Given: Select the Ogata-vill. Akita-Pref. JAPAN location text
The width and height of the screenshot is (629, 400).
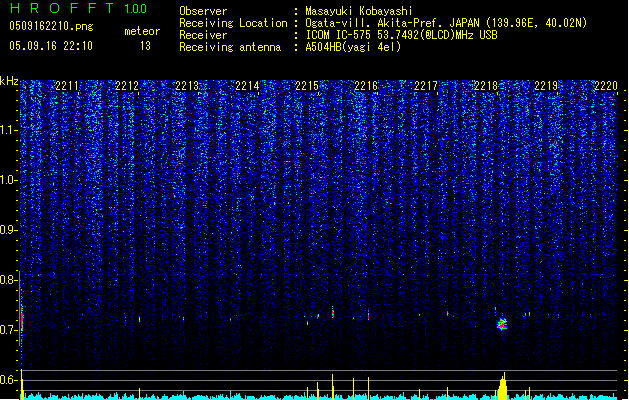Looking at the screenshot, I should [x=446, y=23].
